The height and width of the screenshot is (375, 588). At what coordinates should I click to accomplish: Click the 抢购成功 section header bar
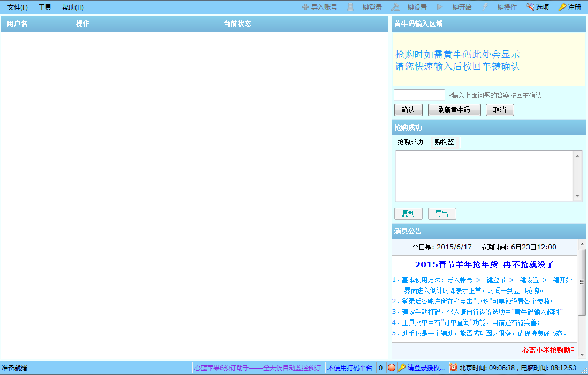pyautogui.click(x=488, y=127)
